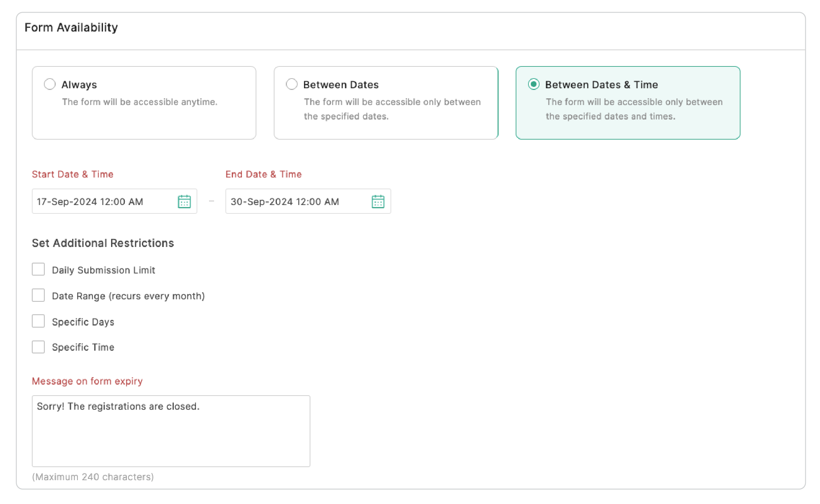Click the Start Date & Time input field

(101, 202)
